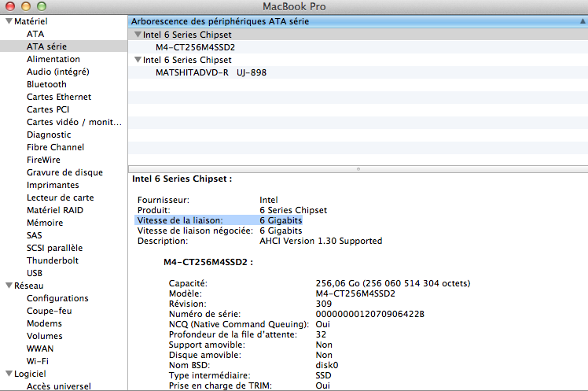Click the Intel 6 Series Chipset bold heading
This screenshot has width=588, height=391.
coord(182,179)
